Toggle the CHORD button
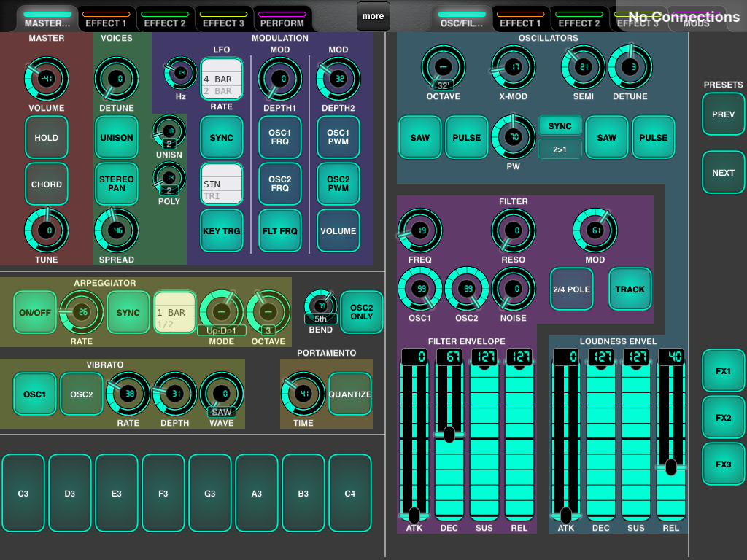 46,184
